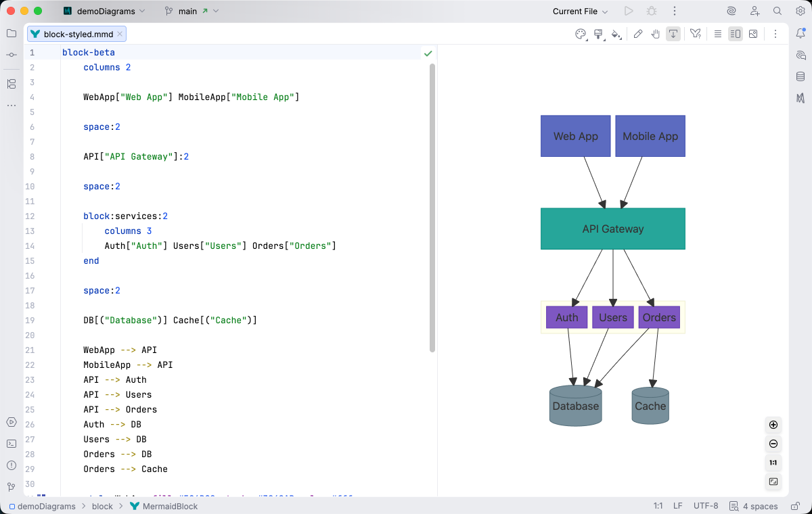Click the block breadcrumb in status bar

click(102, 506)
